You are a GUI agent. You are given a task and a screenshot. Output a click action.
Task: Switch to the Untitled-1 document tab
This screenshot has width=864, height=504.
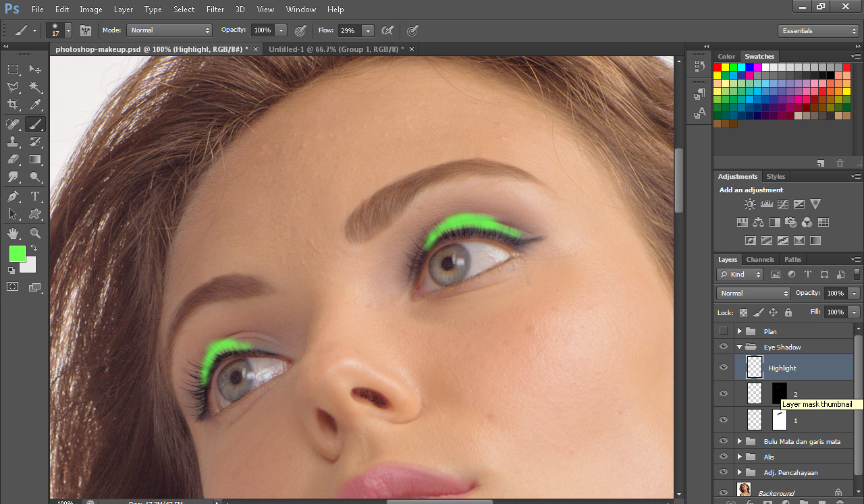(x=336, y=49)
